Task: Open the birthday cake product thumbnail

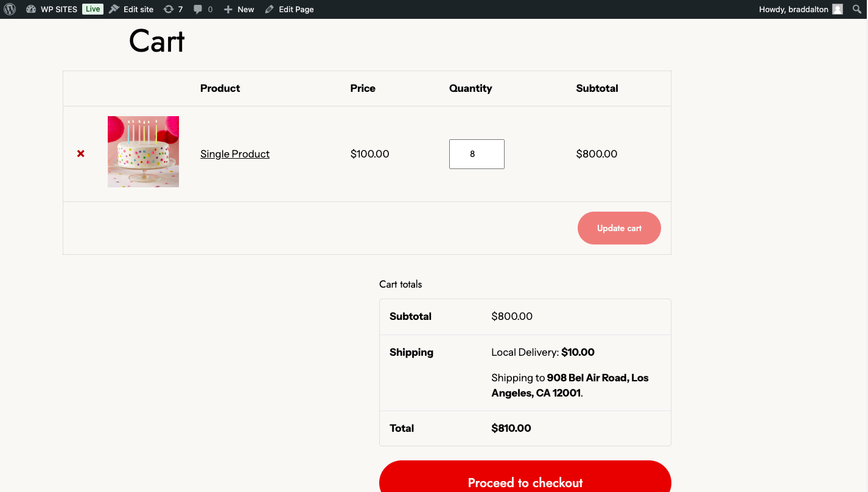Action: click(143, 151)
